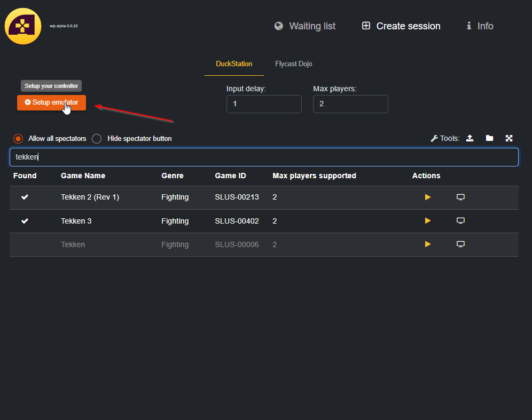Click the monitor icon for Tekken 3

click(460, 221)
